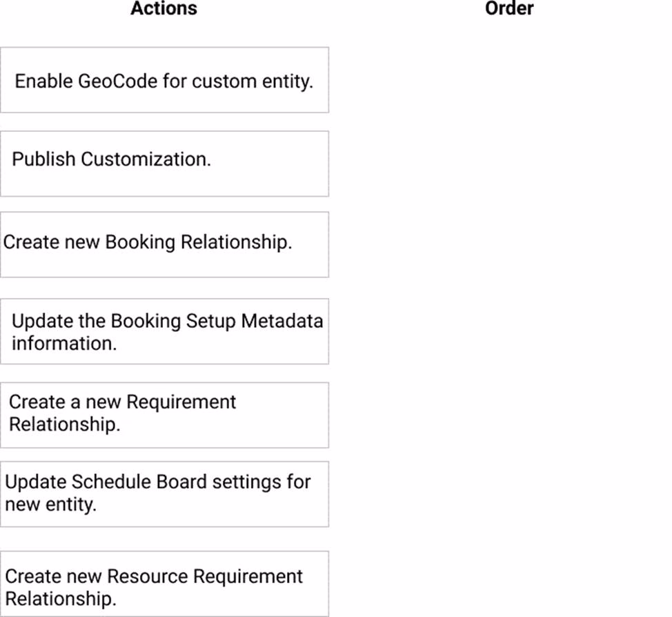Click the Actions column header
Viewport: 672px width, 617px height.
click(x=164, y=9)
